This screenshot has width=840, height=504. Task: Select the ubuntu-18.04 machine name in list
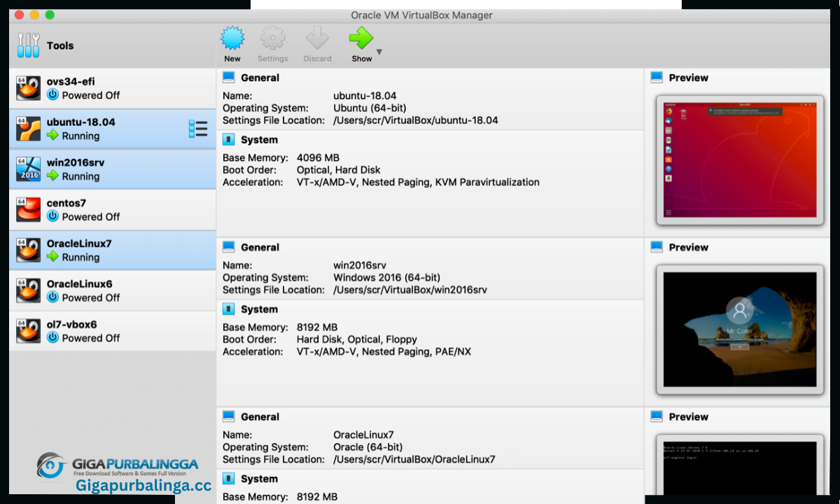pyautogui.click(x=81, y=122)
